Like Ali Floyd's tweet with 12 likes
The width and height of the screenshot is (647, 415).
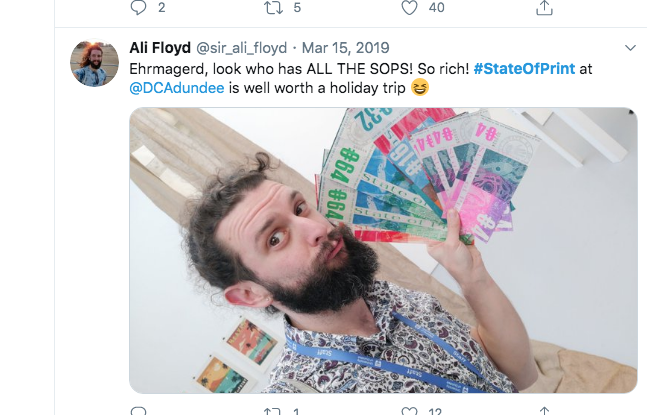pos(408,410)
